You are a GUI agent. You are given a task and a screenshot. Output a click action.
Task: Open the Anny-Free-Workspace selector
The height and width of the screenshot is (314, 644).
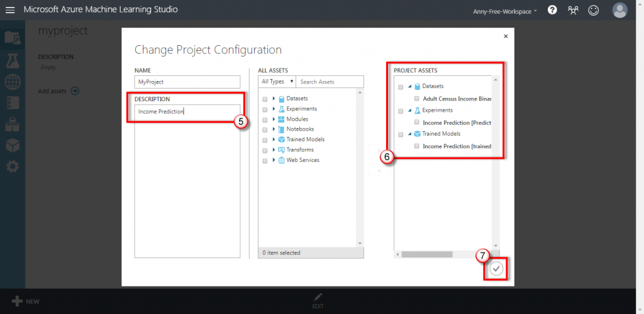[505, 11]
